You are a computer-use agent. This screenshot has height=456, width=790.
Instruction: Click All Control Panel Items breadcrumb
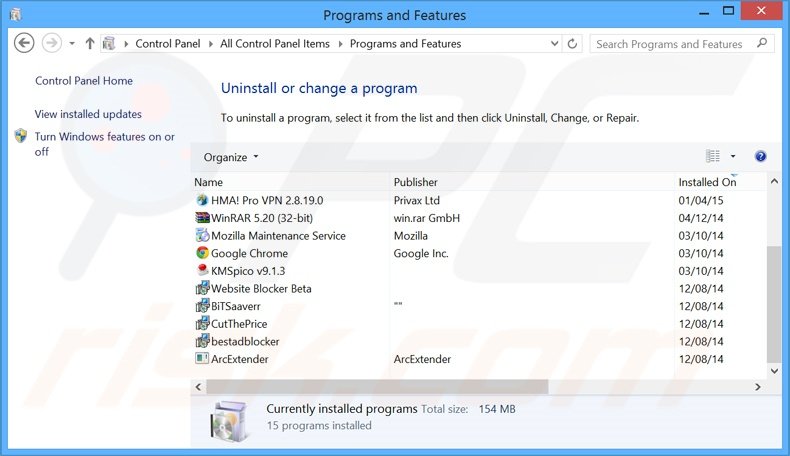275,44
